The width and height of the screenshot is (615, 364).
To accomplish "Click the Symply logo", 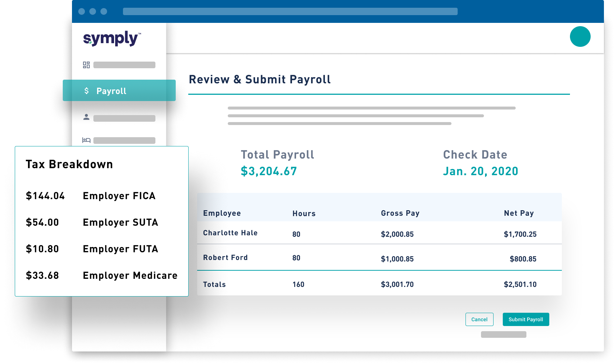I will click(x=111, y=38).
